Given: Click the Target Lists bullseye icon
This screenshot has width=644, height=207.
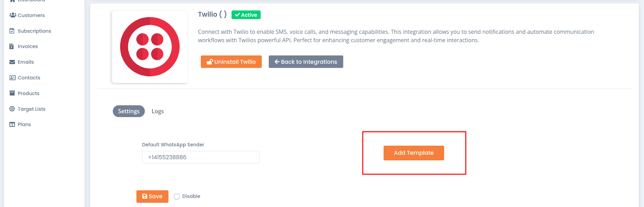Looking at the screenshot, I should [12, 109].
